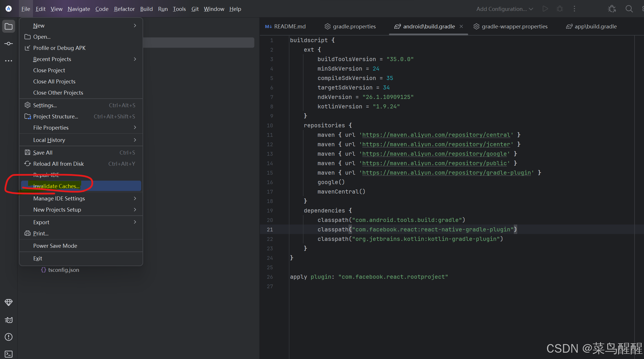Image resolution: width=644 pixels, height=359 pixels.
Task: Open the Problems warning icon
Action: [9, 337]
